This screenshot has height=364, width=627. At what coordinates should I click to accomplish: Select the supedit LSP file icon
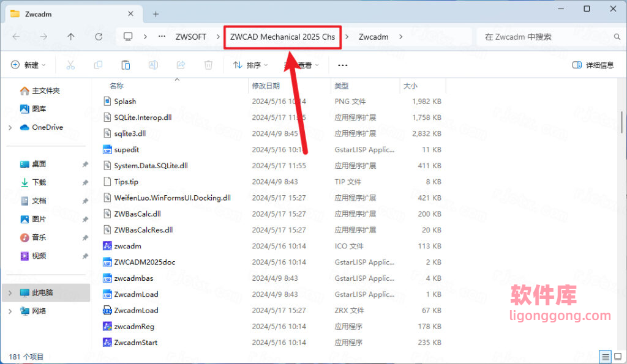tap(107, 149)
